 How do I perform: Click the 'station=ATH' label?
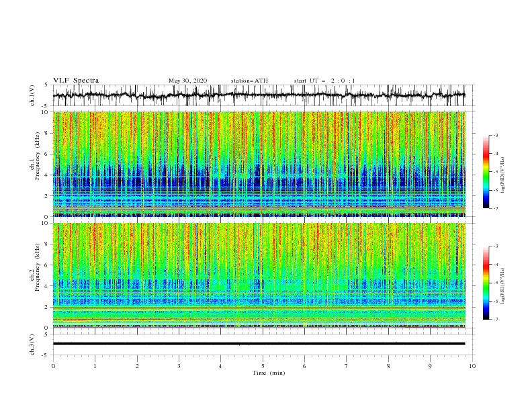(249, 81)
